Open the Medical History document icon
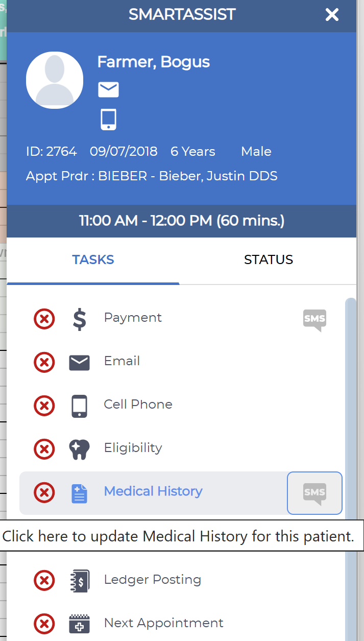The image size is (364, 641). [80, 492]
